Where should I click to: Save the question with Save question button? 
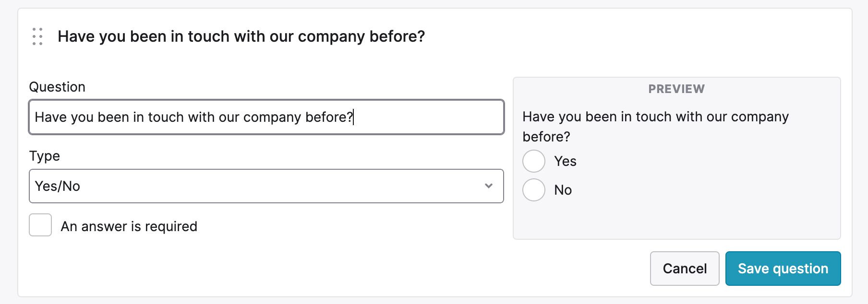click(783, 269)
